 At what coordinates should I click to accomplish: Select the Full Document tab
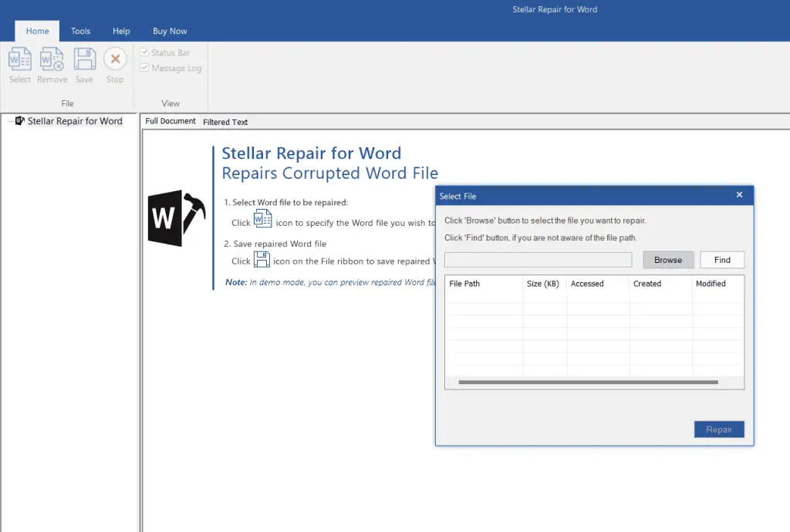(x=170, y=121)
